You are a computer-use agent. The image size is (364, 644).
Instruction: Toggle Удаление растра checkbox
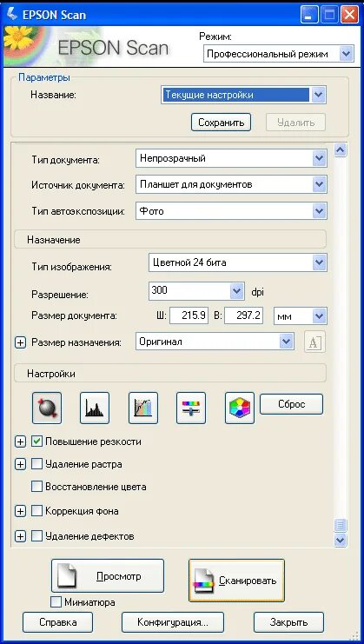click(37, 464)
